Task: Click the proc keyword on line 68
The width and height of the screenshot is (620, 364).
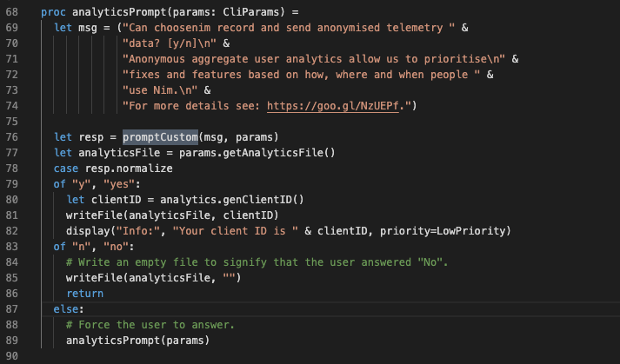Action: (x=53, y=12)
